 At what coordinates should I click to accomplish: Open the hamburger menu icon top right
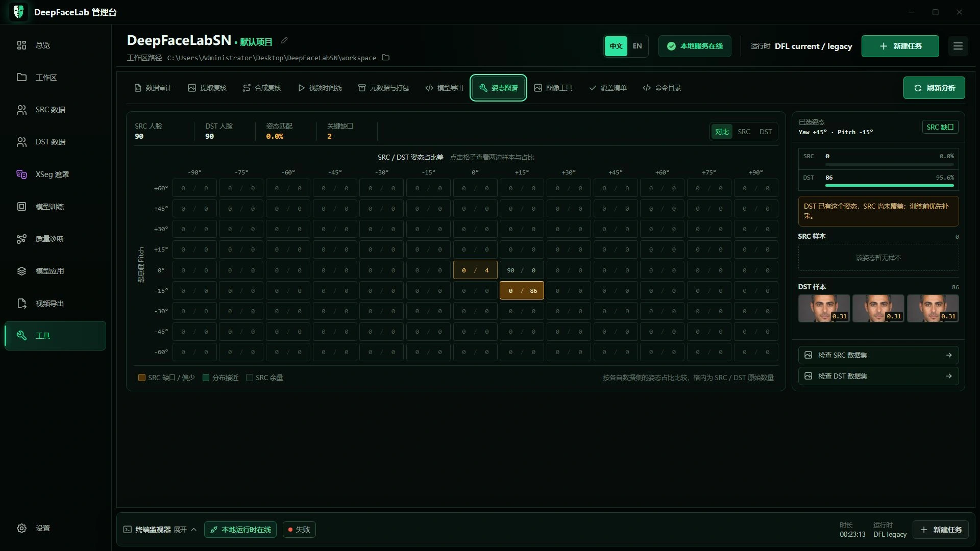point(958,46)
